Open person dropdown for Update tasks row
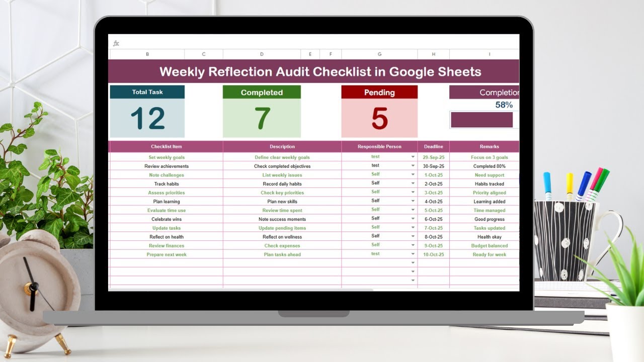Viewport: 644px width, 362px height. pos(413,228)
